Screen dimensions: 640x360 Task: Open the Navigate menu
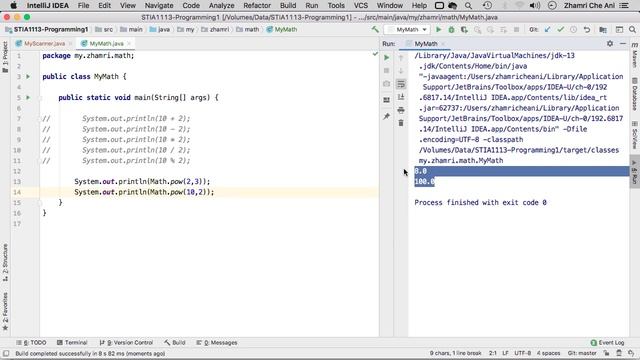click(159, 5)
